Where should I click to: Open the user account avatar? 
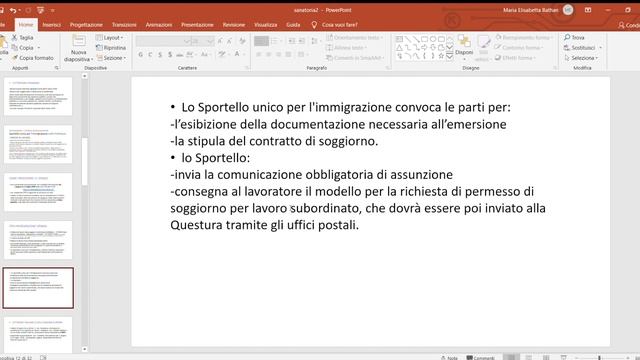[568, 10]
